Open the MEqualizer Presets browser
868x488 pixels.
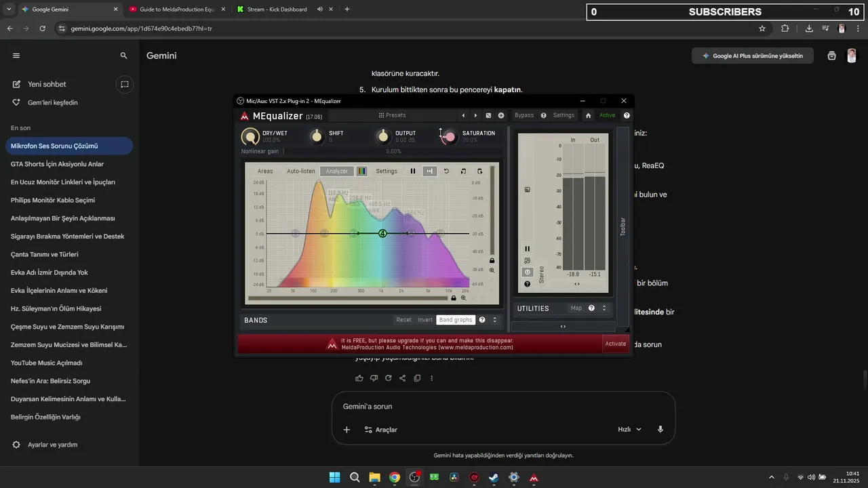393,115
